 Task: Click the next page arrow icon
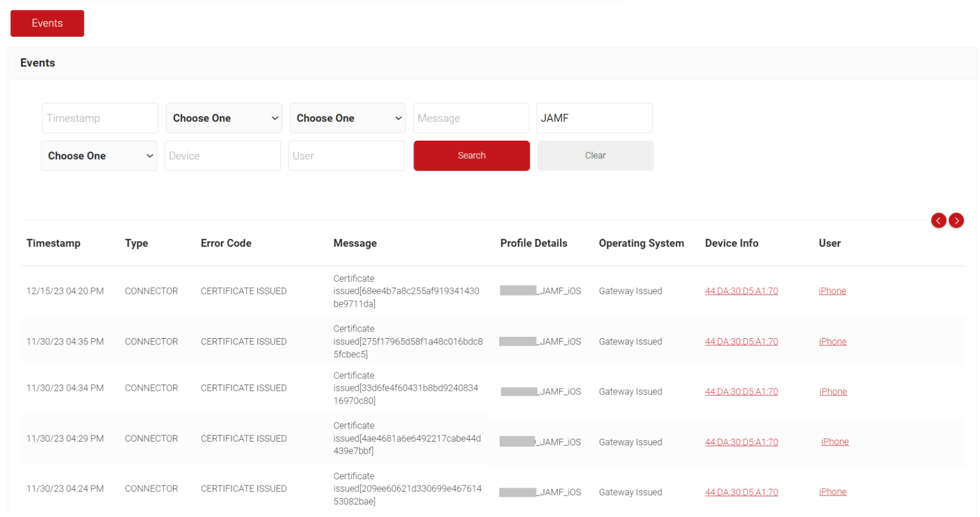(956, 221)
